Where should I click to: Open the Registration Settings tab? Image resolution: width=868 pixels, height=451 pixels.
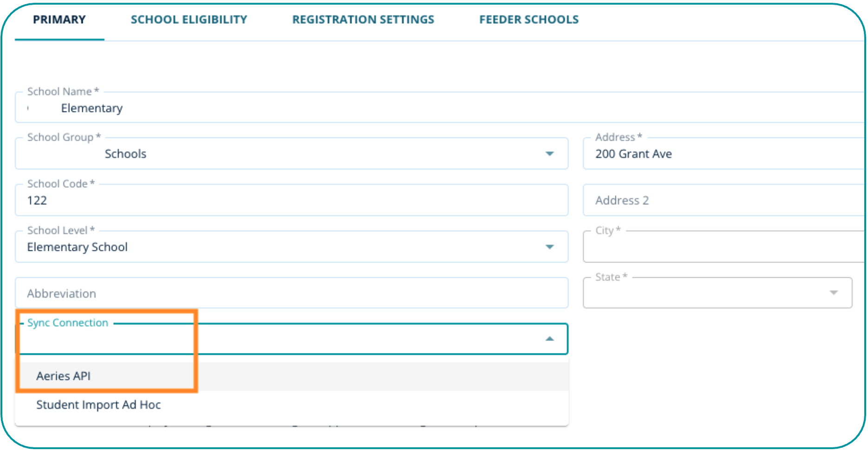[x=363, y=20]
